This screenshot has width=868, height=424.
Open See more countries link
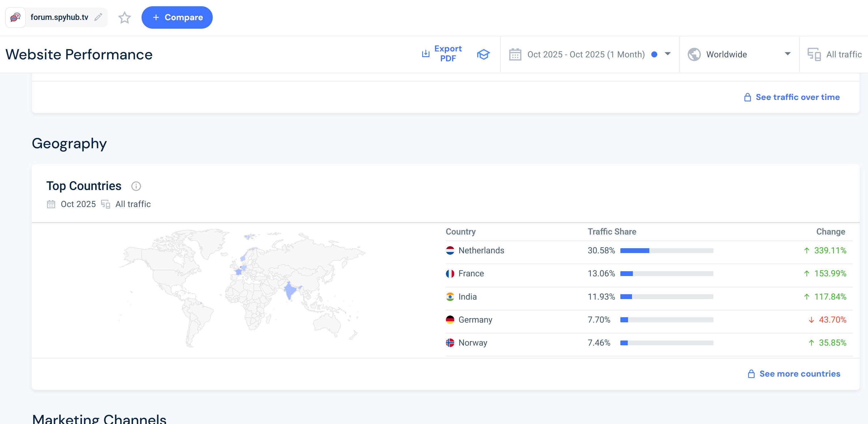point(799,374)
